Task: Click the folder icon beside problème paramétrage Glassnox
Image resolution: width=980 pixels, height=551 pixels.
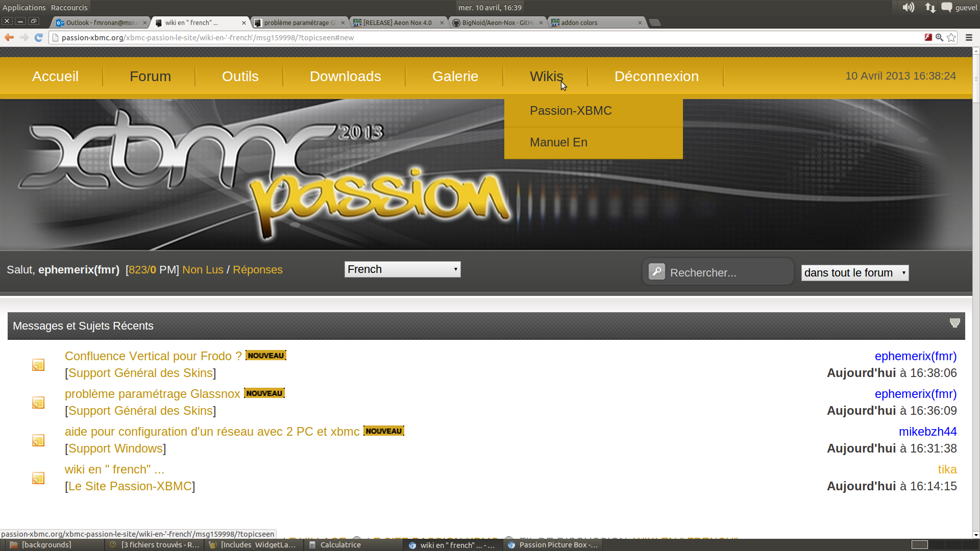Action: coord(38,403)
